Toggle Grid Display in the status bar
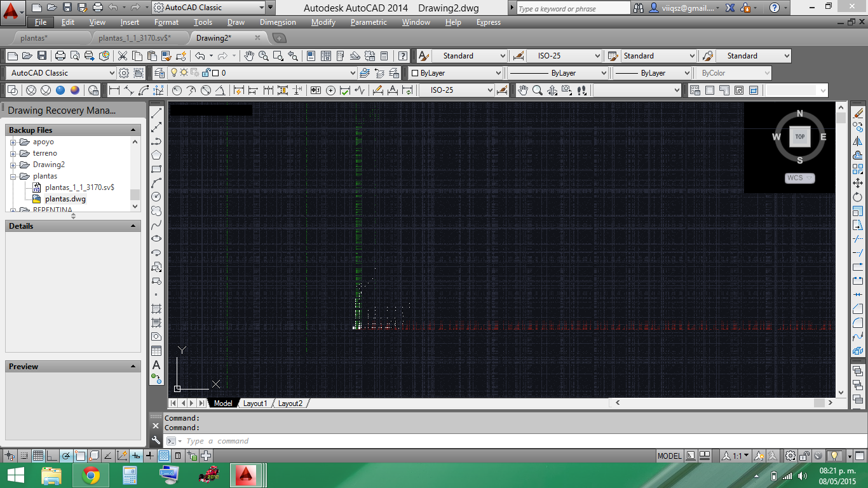The width and height of the screenshot is (868, 488). pyautogui.click(x=38, y=456)
